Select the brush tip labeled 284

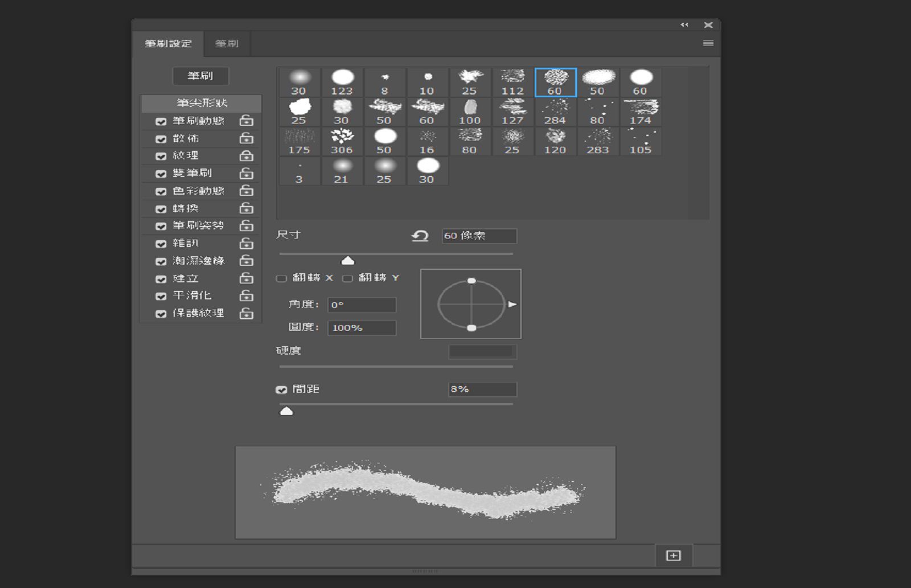[555, 112]
